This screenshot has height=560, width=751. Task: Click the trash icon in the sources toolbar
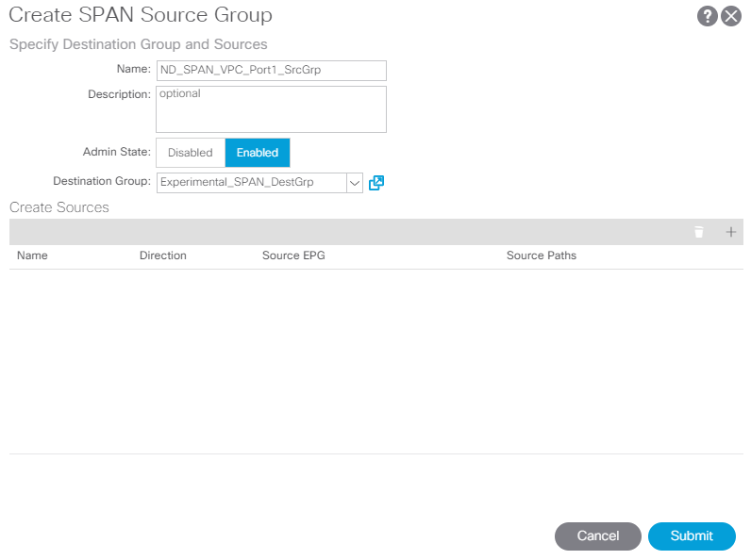tap(699, 232)
